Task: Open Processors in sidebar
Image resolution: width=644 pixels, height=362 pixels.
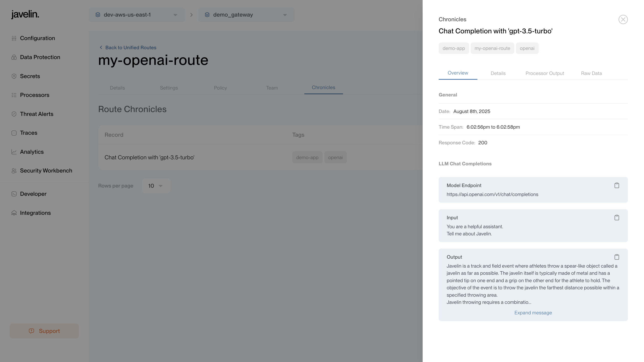Action: pos(34,95)
